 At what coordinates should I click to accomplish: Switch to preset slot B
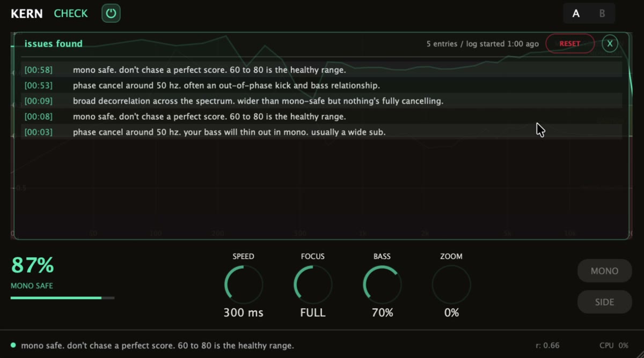[602, 13]
